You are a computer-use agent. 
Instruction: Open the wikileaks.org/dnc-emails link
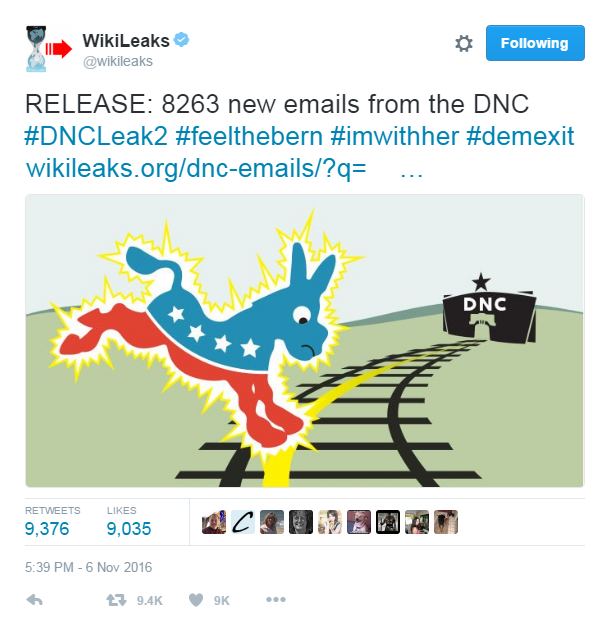[x=196, y=168]
